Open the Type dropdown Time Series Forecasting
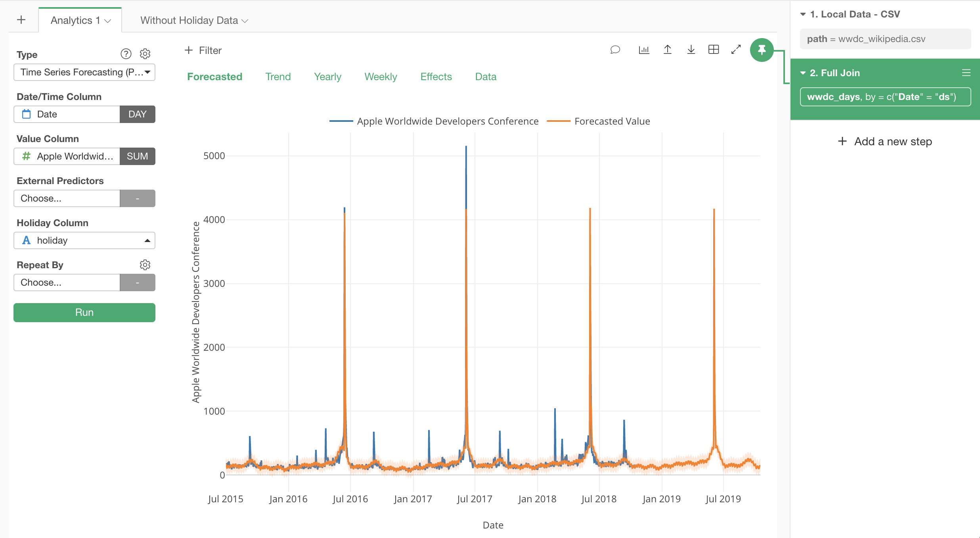 tap(84, 72)
